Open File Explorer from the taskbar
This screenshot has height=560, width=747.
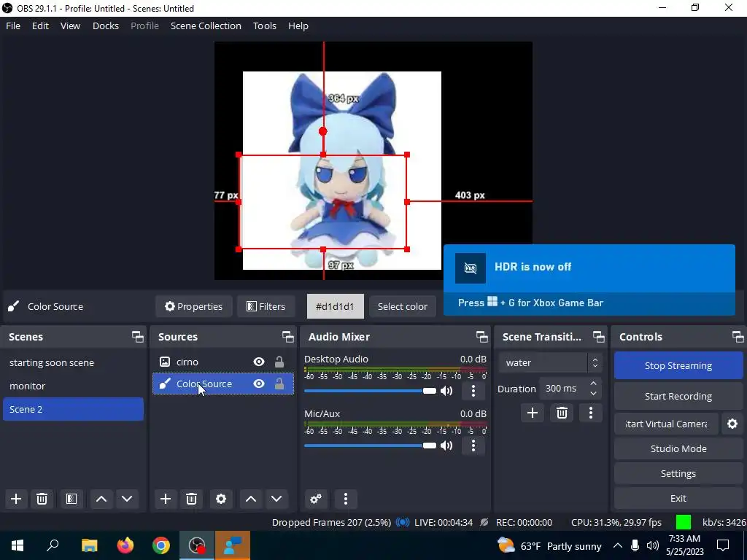coord(89,545)
